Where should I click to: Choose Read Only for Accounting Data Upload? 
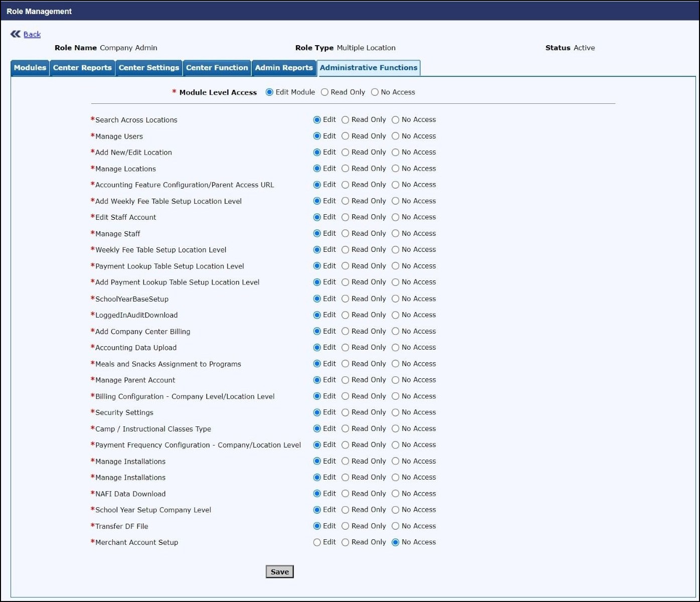click(x=345, y=347)
